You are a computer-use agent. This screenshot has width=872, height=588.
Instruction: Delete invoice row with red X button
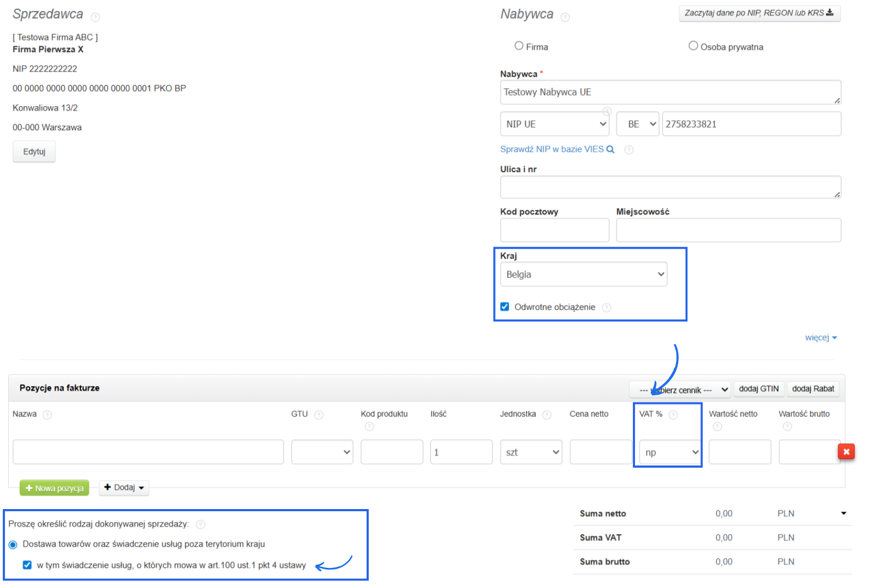click(x=846, y=451)
